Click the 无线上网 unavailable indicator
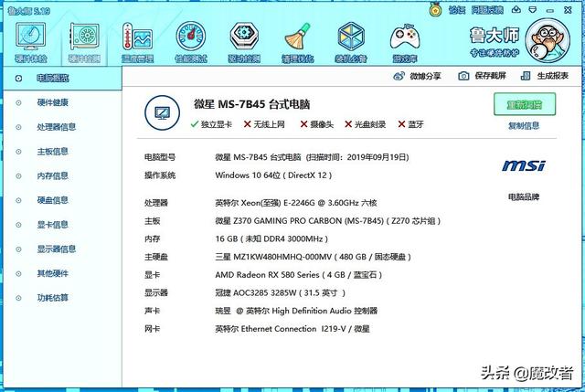The height and width of the screenshot is (392, 585). coord(264,124)
